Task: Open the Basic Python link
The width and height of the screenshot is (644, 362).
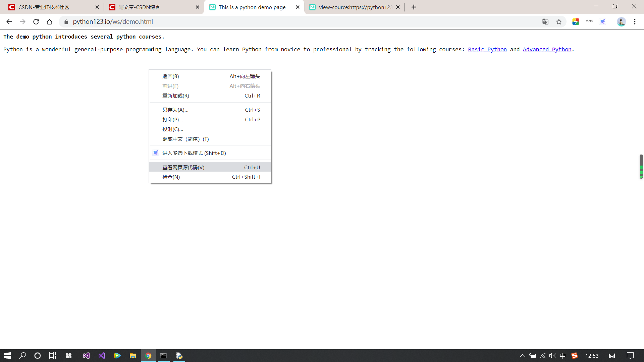Action: tap(487, 49)
